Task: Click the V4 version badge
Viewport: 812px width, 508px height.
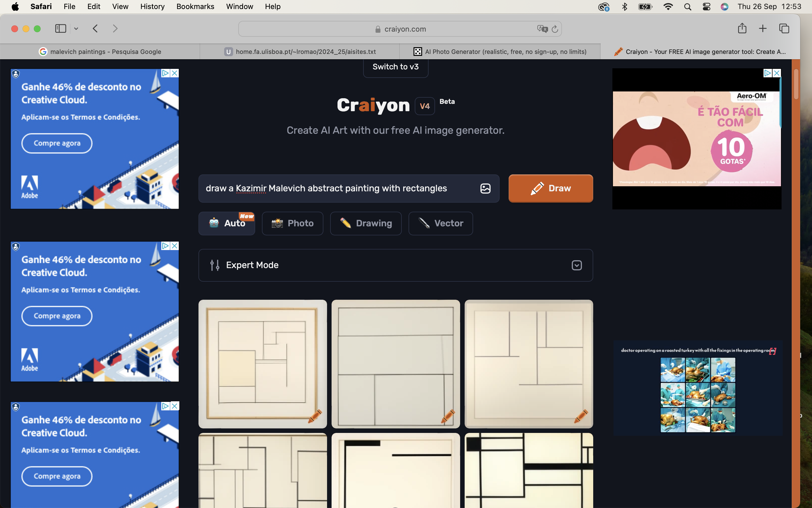Action: pyautogui.click(x=425, y=106)
